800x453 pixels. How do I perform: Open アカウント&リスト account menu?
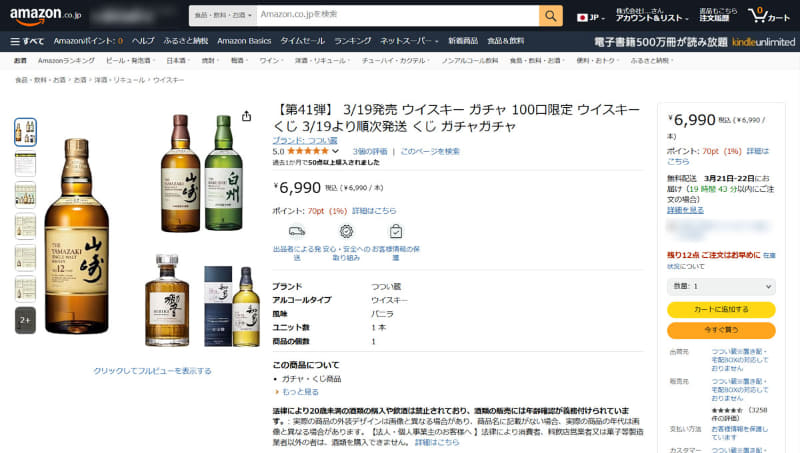652,15
